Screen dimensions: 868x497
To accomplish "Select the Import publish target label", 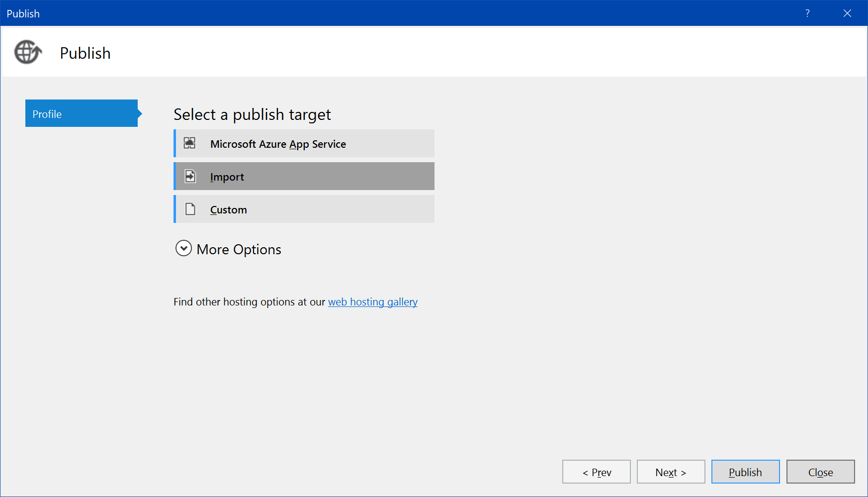I will 227,177.
